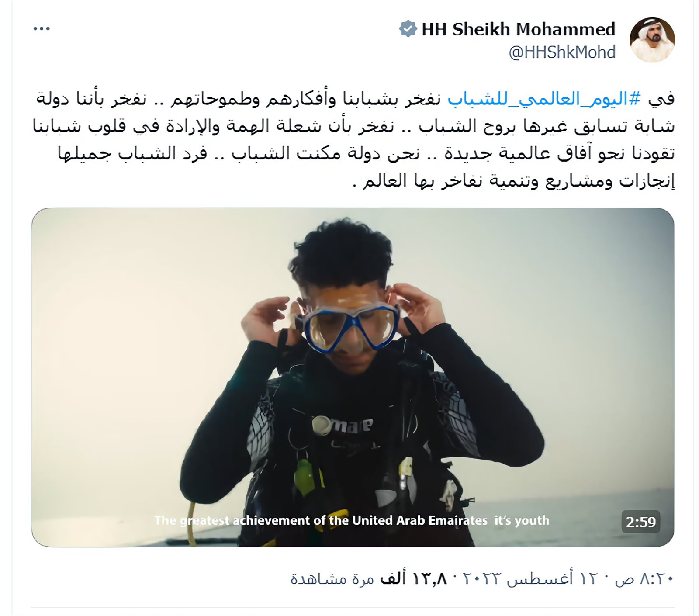Image resolution: width=699 pixels, height=616 pixels.
Task: Click the mares logo on wetsuit
Action: (343, 425)
